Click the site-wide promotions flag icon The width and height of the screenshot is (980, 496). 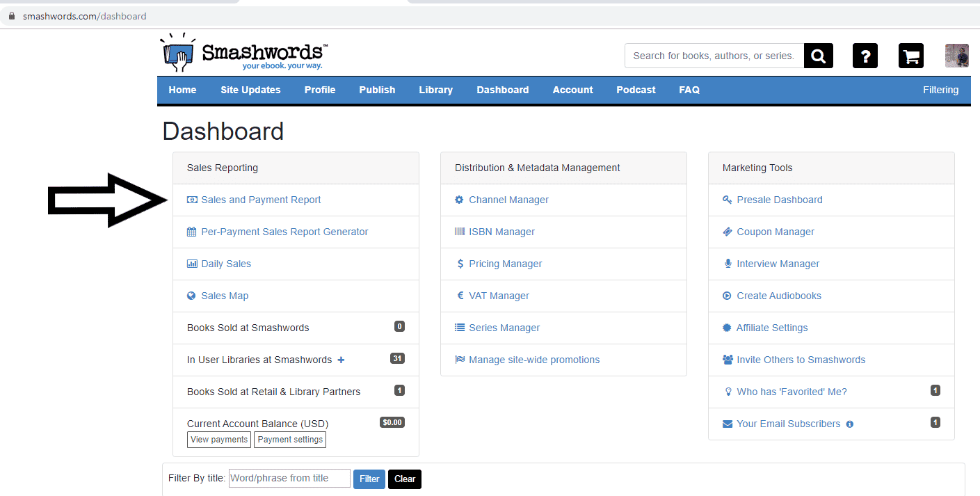pos(460,360)
